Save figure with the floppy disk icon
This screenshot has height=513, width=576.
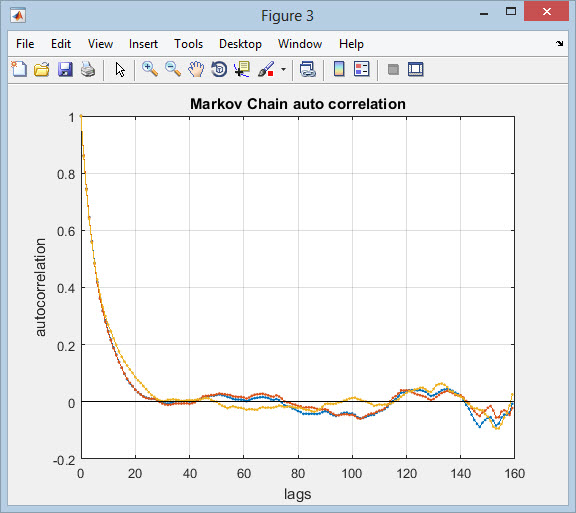point(65,69)
